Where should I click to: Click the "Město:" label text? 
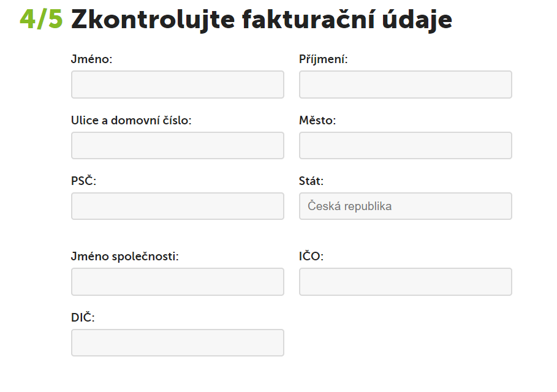pyautogui.click(x=317, y=121)
